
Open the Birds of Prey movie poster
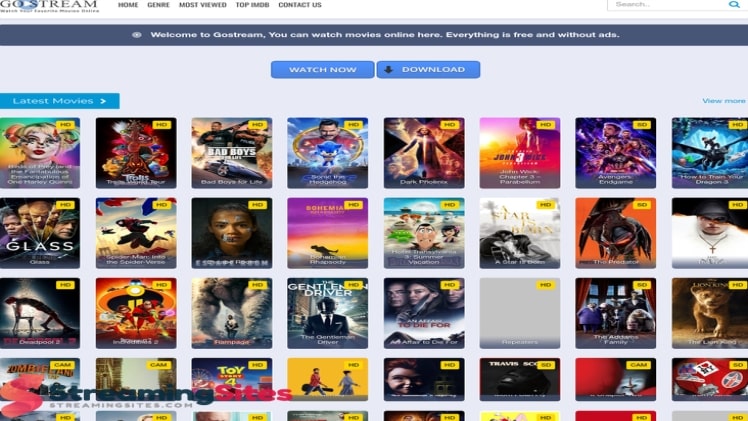click(x=40, y=153)
